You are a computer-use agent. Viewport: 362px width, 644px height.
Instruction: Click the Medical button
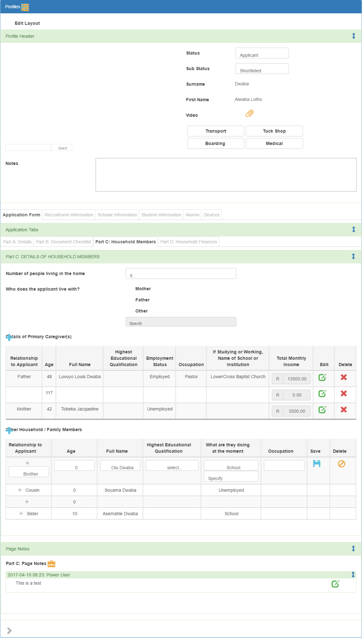point(274,143)
